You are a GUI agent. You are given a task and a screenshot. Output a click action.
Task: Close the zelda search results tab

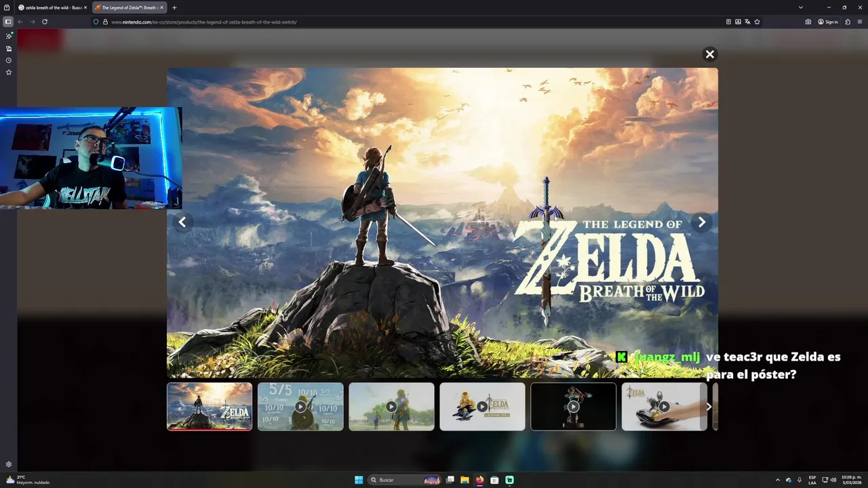point(85,7)
